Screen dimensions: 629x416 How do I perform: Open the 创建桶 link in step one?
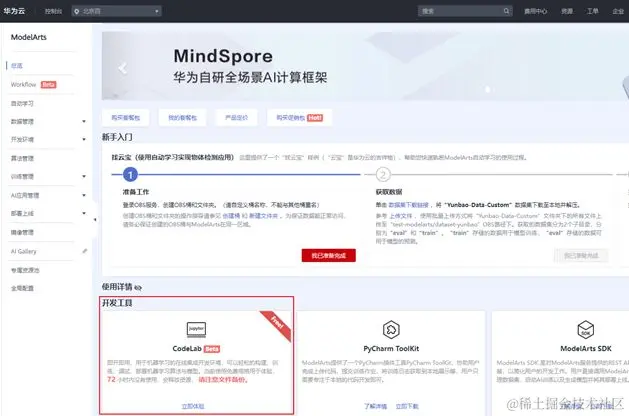231,216
